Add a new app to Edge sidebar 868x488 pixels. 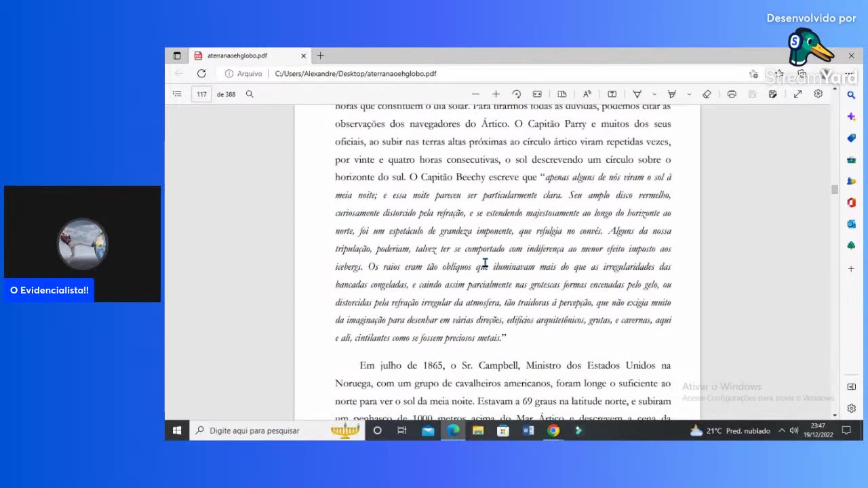(851, 269)
